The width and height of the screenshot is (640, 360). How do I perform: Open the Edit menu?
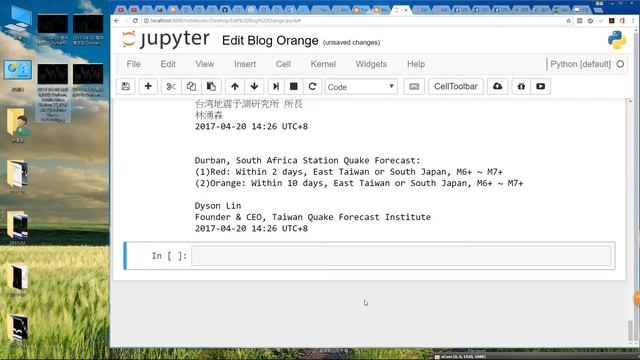pyautogui.click(x=168, y=64)
